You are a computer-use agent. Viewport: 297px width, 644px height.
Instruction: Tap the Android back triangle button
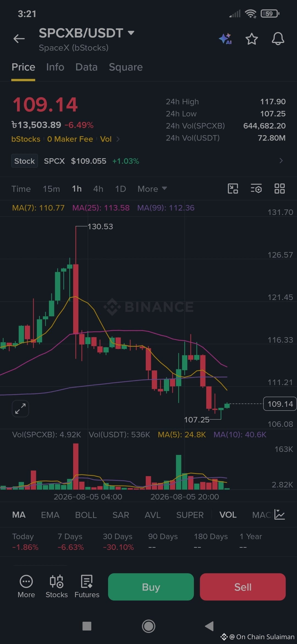click(209, 626)
